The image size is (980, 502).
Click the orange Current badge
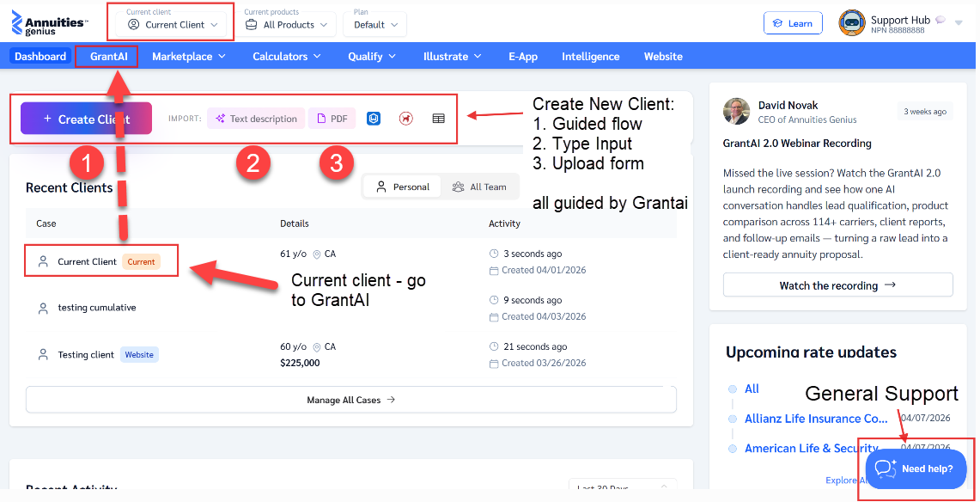(141, 262)
